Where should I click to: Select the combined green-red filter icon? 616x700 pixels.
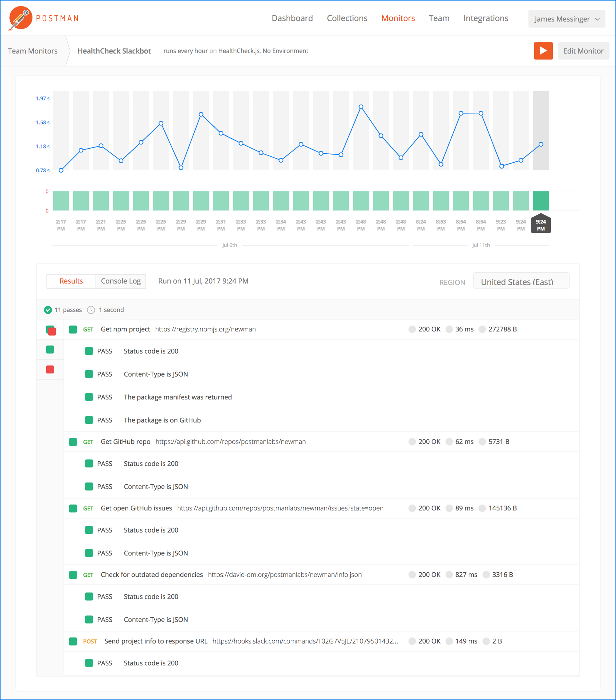coord(51,330)
